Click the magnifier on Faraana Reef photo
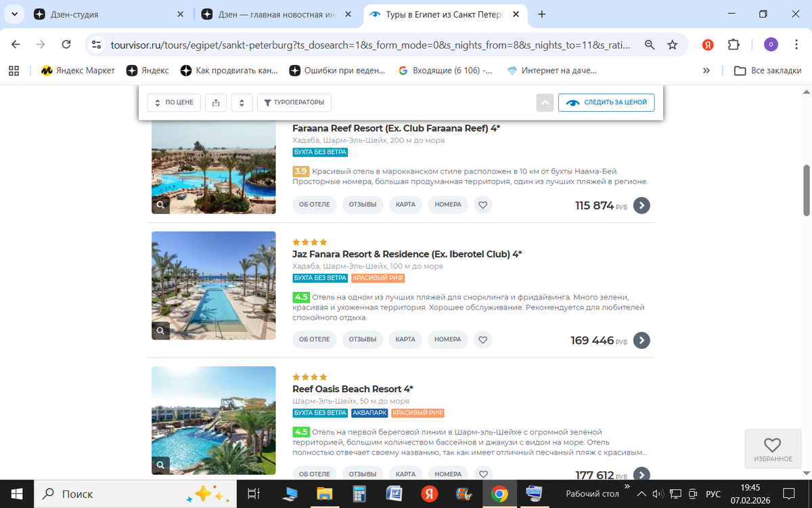Image resolution: width=812 pixels, height=508 pixels. [x=160, y=205]
